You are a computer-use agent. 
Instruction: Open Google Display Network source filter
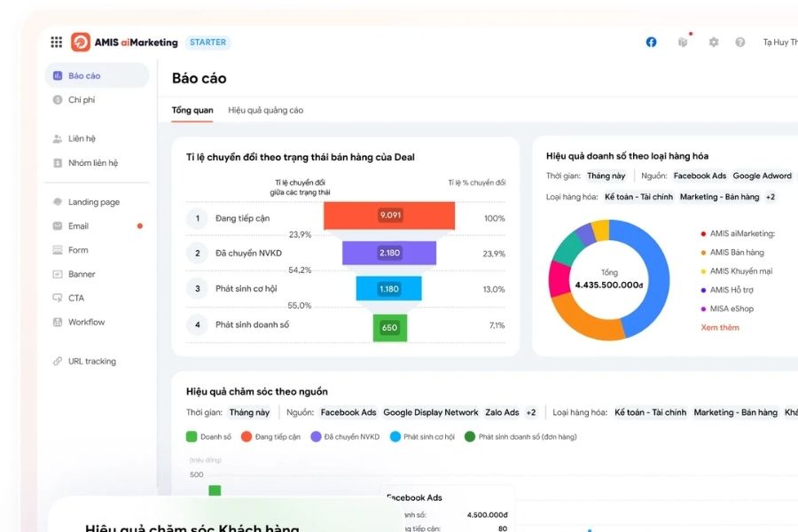(431, 412)
